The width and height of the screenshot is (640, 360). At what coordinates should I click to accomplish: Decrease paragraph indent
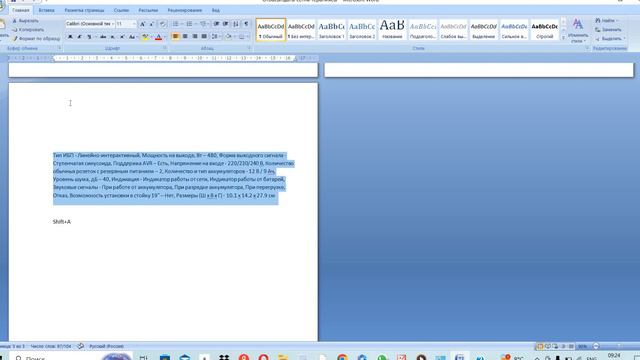216,24
